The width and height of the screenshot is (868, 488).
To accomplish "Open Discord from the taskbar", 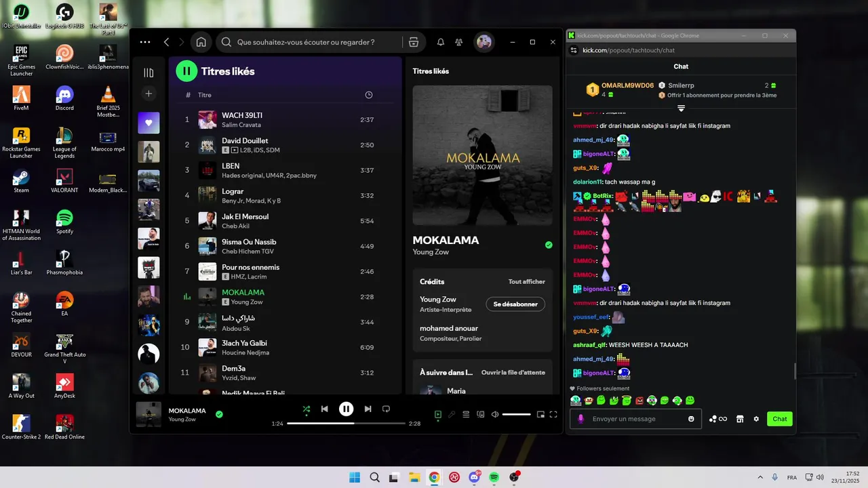I will click(x=474, y=477).
